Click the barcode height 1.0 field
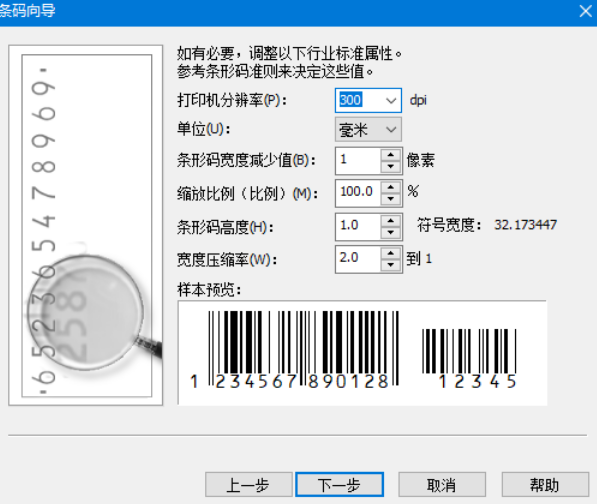 point(358,226)
